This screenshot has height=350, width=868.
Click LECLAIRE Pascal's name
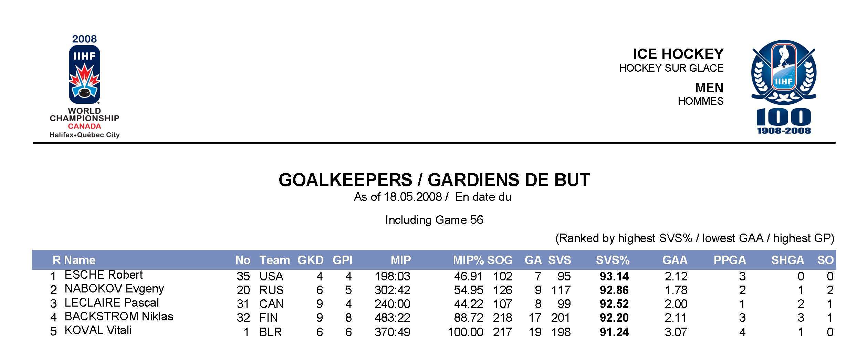[x=112, y=303]
